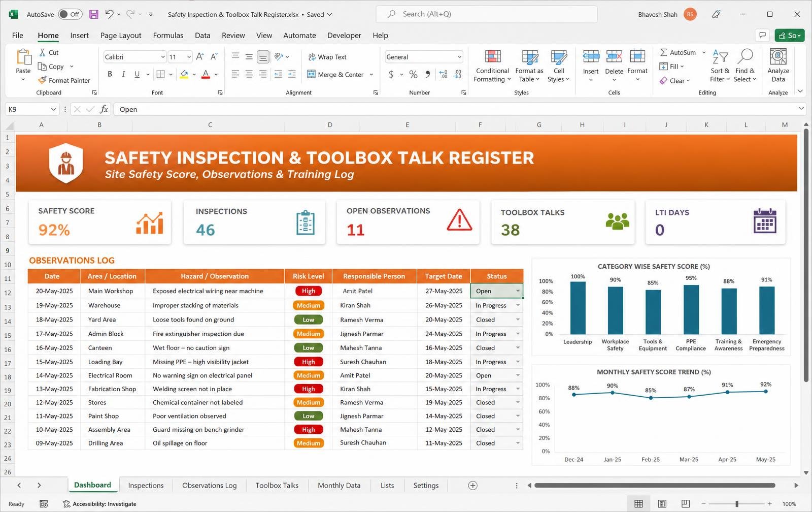Click Format as Table icon

coord(529,56)
